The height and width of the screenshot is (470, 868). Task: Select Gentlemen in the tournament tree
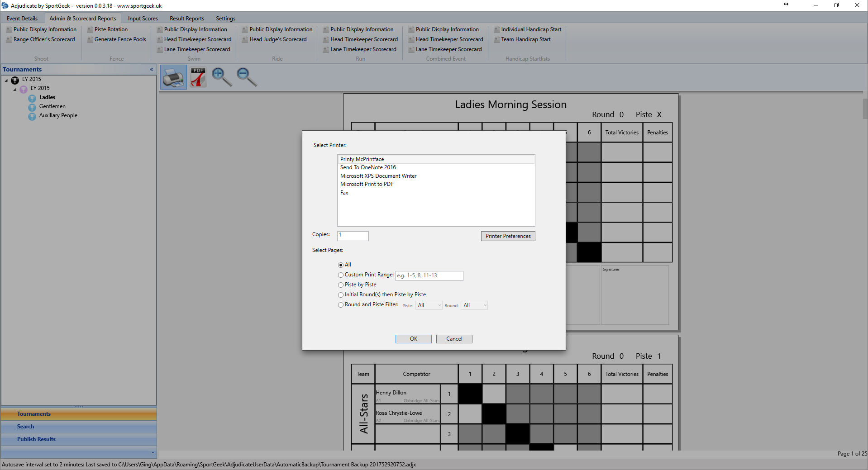(52, 106)
